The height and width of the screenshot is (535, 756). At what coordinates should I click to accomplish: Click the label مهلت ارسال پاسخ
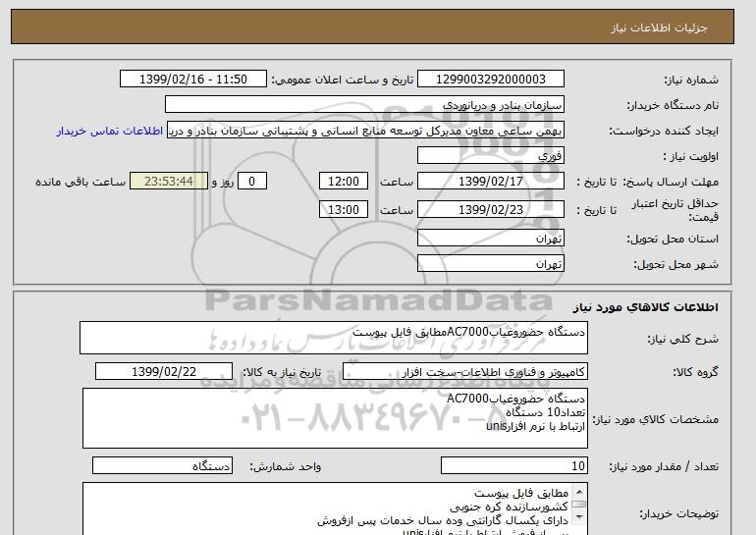(x=672, y=183)
